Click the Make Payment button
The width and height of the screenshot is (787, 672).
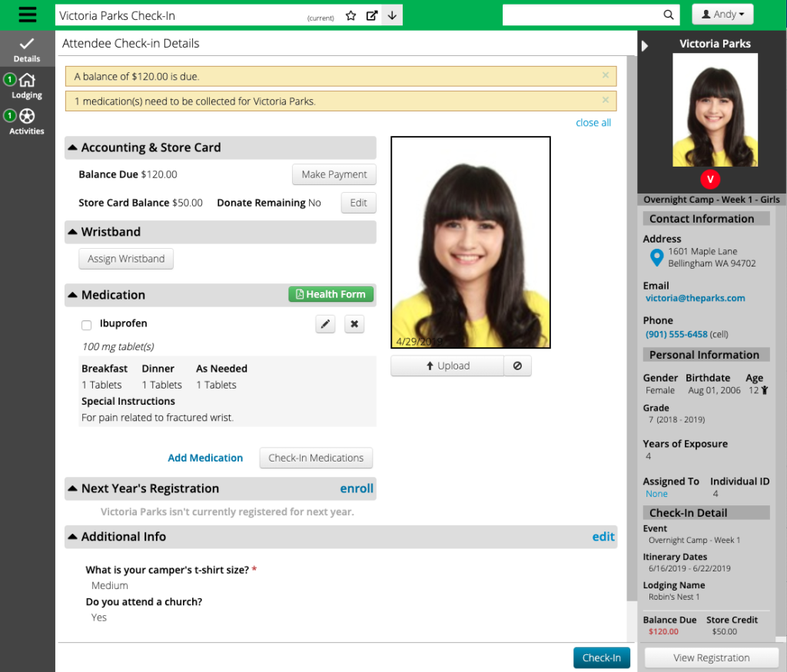[x=334, y=174]
